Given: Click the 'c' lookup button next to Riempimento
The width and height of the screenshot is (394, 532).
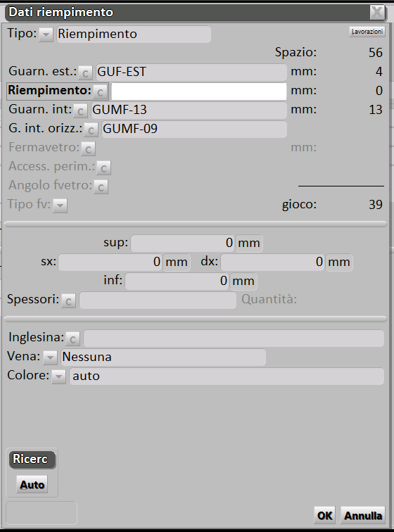Looking at the screenshot, I should pos(101,92).
